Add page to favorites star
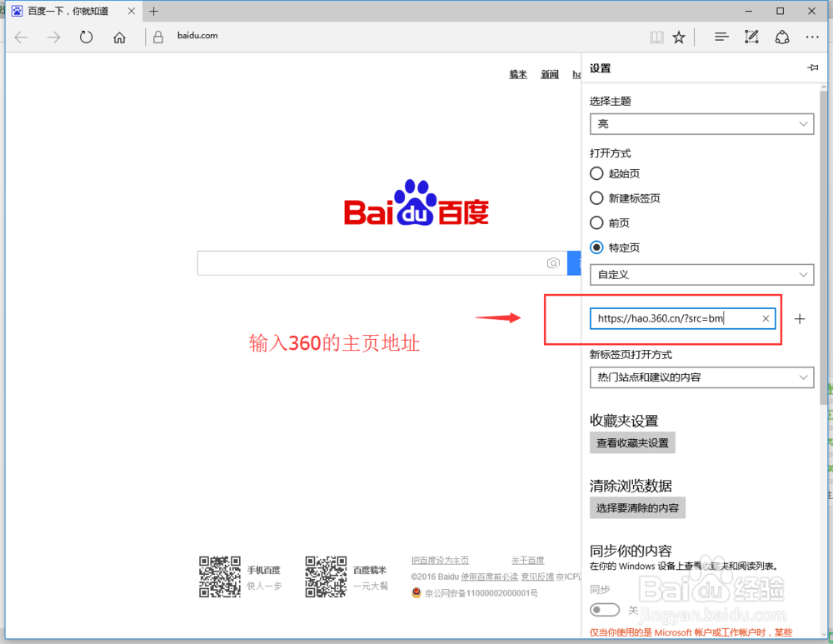The width and height of the screenshot is (833, 644). (678, 37)
